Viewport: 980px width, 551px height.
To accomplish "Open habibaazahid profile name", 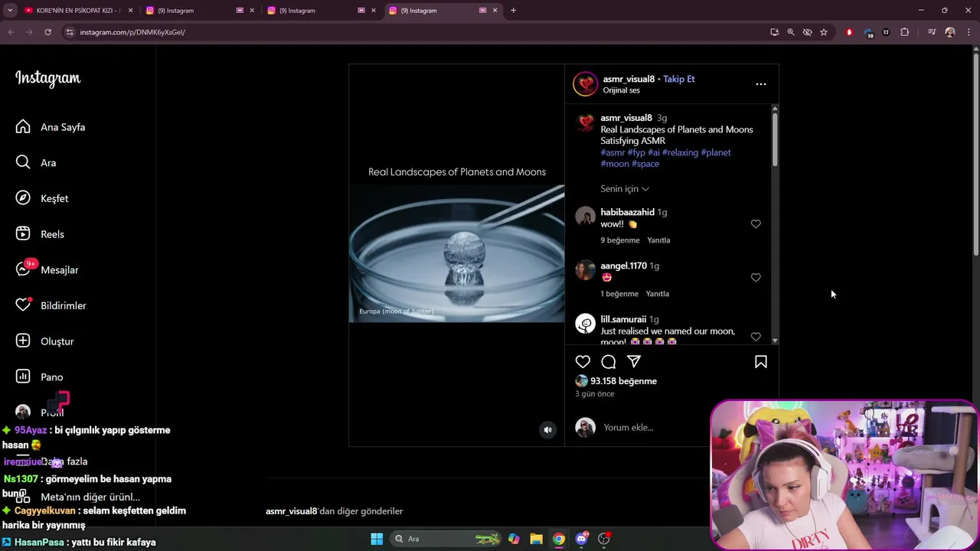I will pyautogui.click(x=627, y=212).
